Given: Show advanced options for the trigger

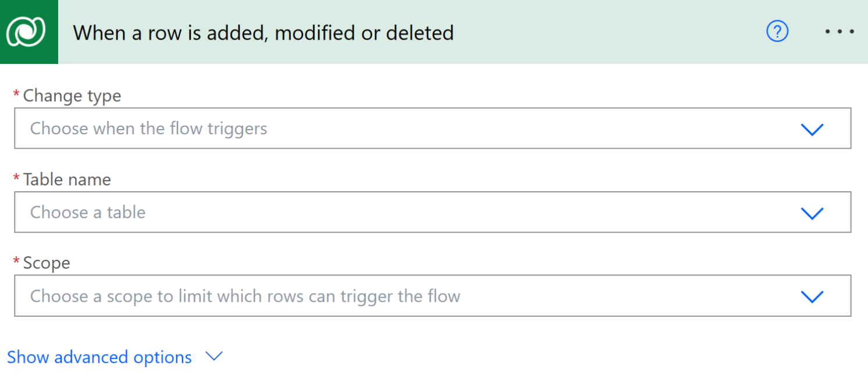Looking at the screenshot, I should 99,357.
